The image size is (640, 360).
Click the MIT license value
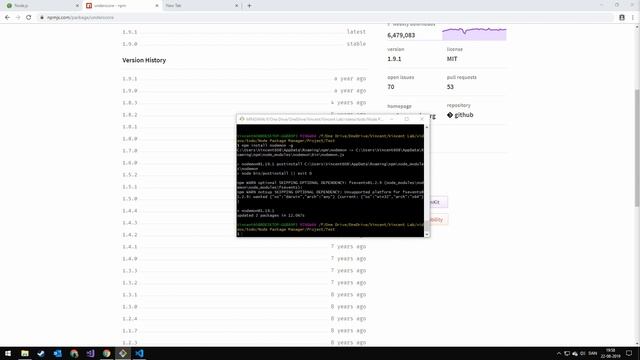click(x=452, y=59)
